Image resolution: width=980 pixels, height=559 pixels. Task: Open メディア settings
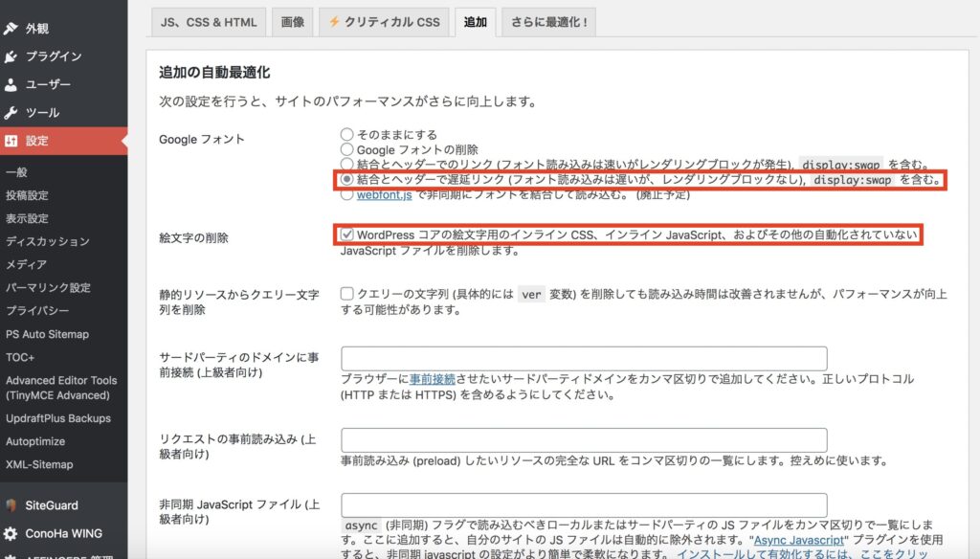point(26,264)
